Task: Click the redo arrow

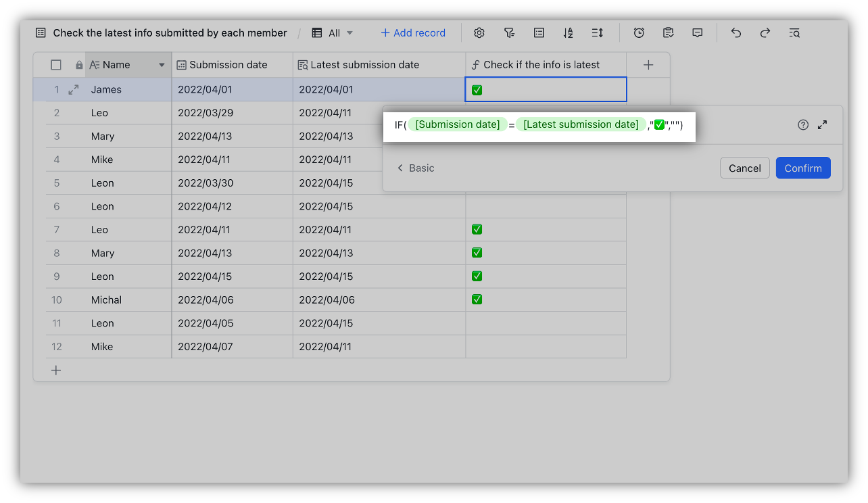Action: pyautogui.click(x=765, y=33)
